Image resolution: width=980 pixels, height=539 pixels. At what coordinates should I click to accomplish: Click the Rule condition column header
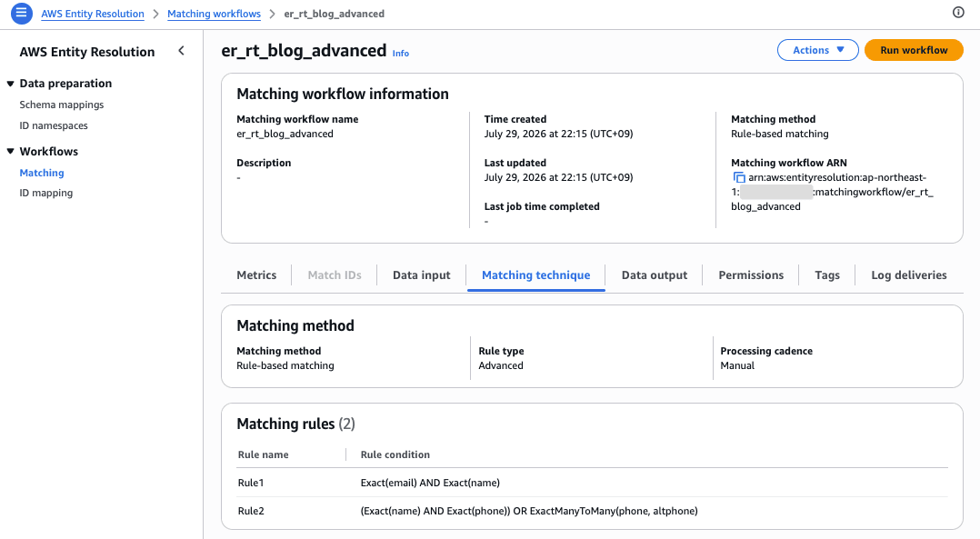pos(395,454)
